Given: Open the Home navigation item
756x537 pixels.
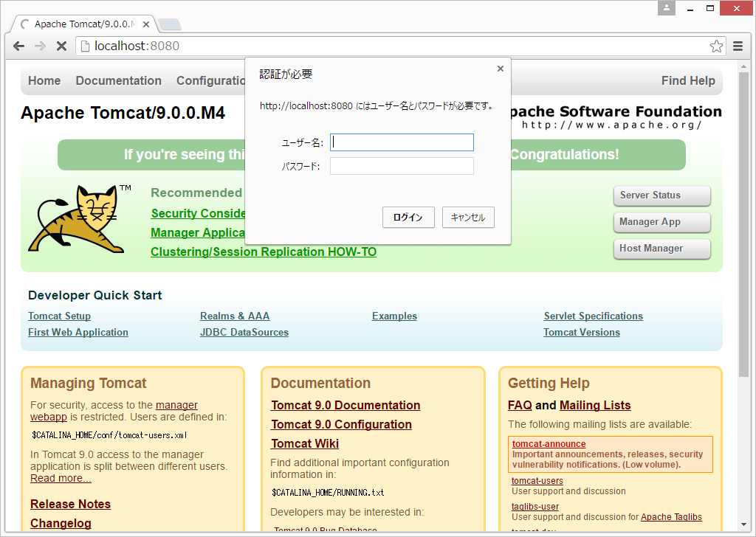Looking at the screenshot, I should [x=44, y=80].
